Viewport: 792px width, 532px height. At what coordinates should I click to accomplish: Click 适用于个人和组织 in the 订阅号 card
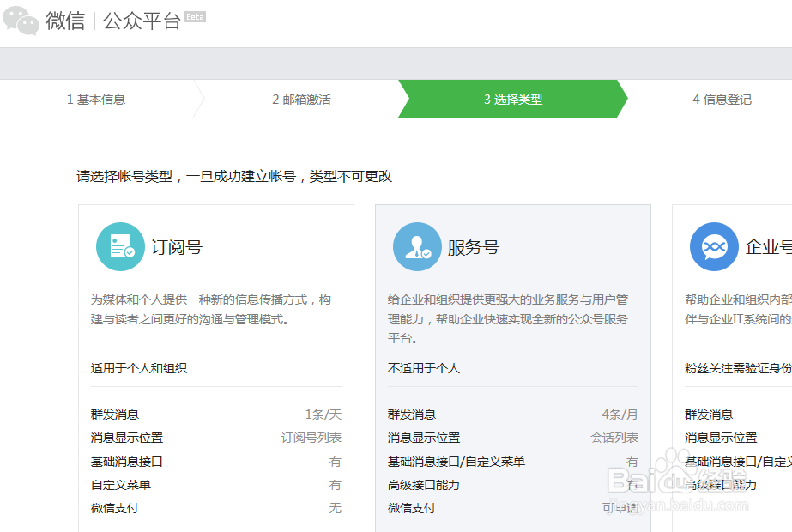[x=139, y=368]
